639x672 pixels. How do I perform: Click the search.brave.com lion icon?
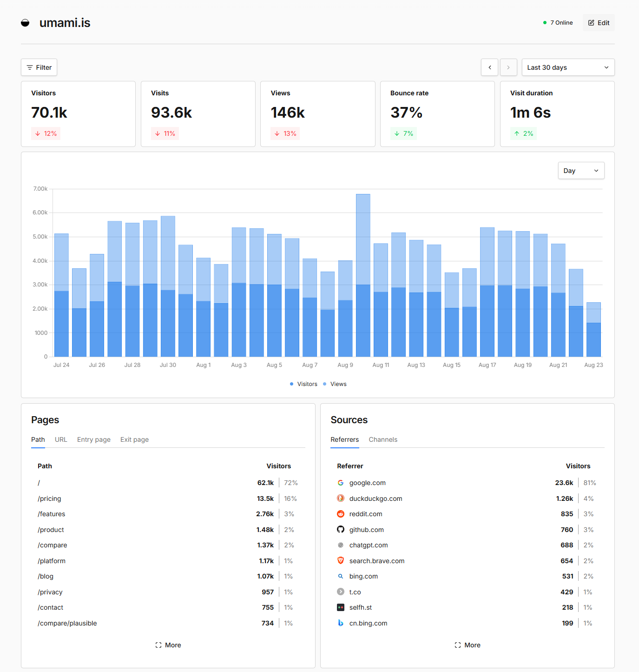(x=341, y=561)
